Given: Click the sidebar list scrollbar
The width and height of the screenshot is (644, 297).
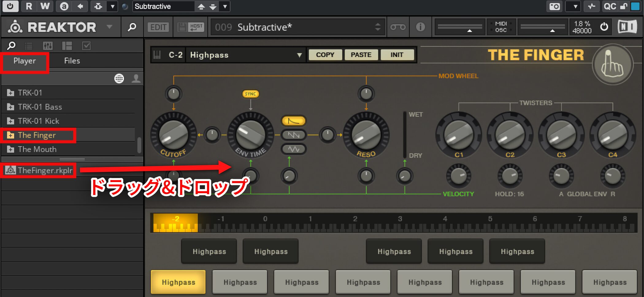Looking at the screenshot, I should 139,145.
